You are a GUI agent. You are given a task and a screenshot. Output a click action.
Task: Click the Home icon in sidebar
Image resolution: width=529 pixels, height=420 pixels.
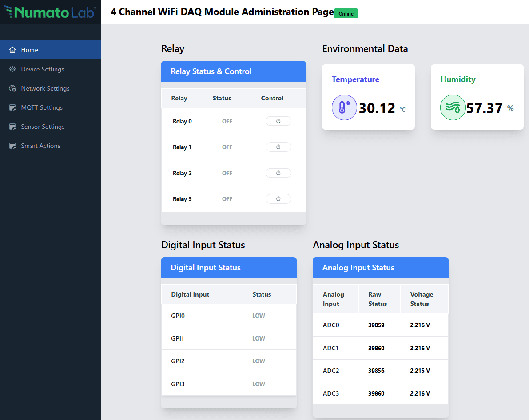click(12, 50)
